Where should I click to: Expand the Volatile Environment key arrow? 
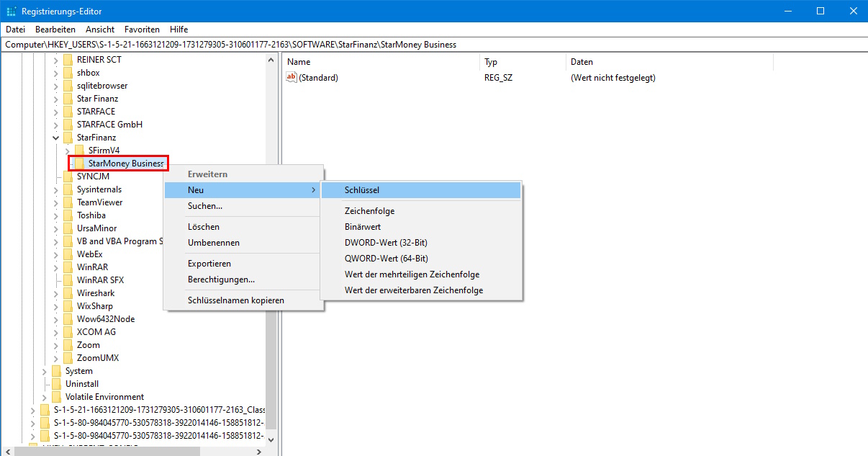coord(45,397)
